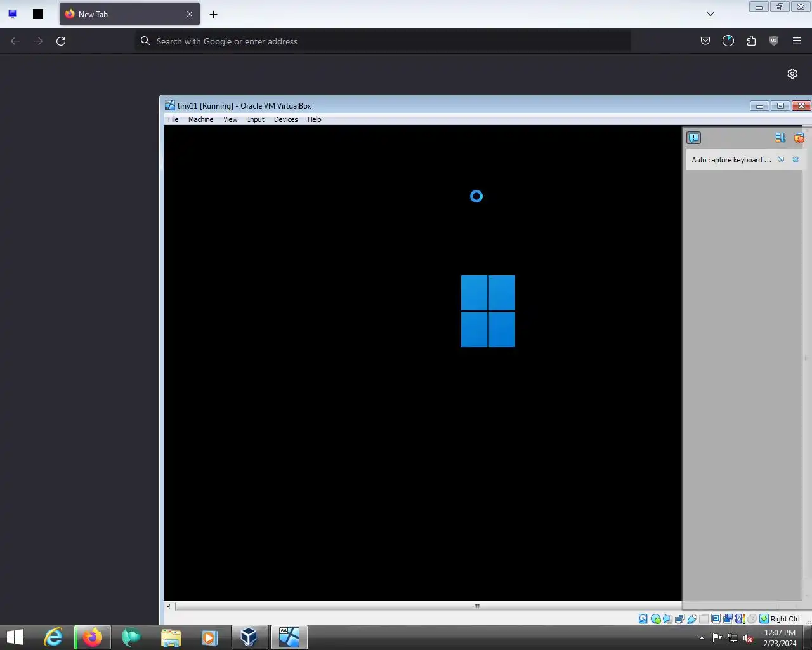This screenshot has width=812, height=650.
Task: Click the display status icon in VirtualBox
Action: point(716,619)
